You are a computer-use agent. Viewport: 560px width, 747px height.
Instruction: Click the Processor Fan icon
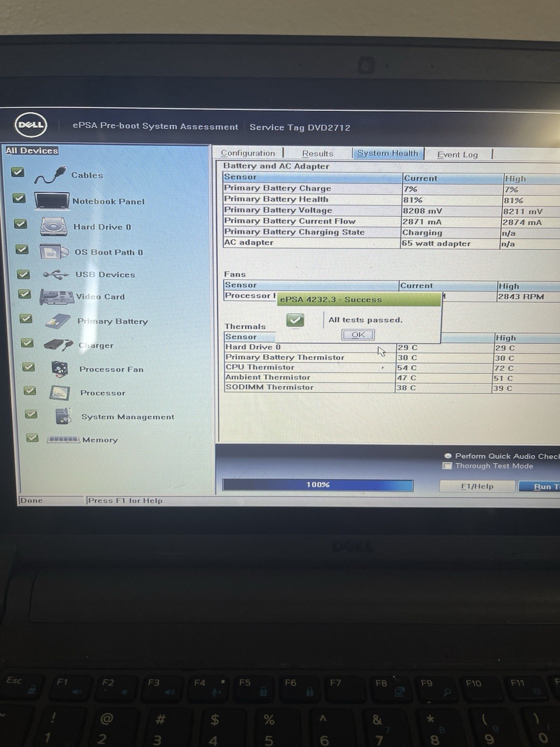pyautogui.click(x=60, y=369)
